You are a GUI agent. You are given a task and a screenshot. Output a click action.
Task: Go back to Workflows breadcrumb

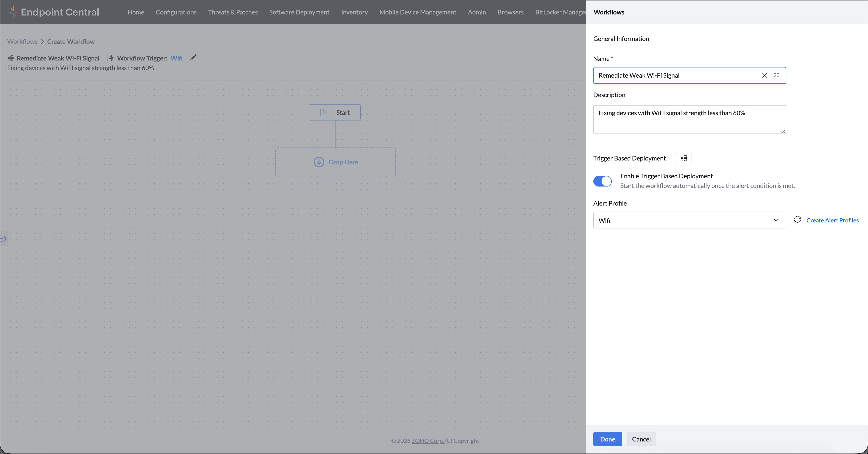click(x=22, y=41)
